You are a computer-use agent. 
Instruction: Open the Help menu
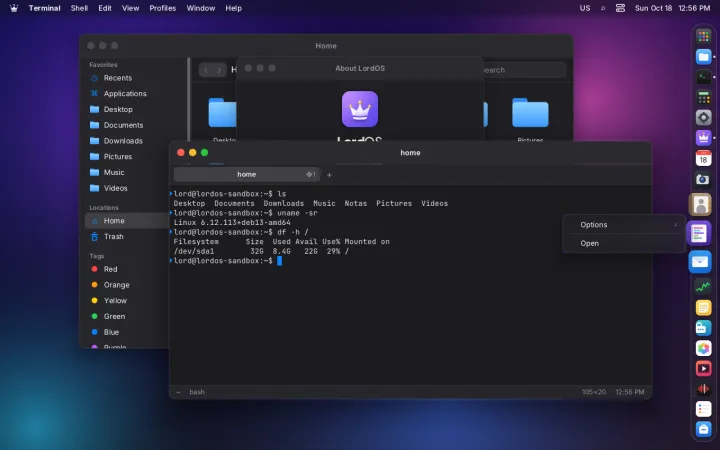[233, 8]
